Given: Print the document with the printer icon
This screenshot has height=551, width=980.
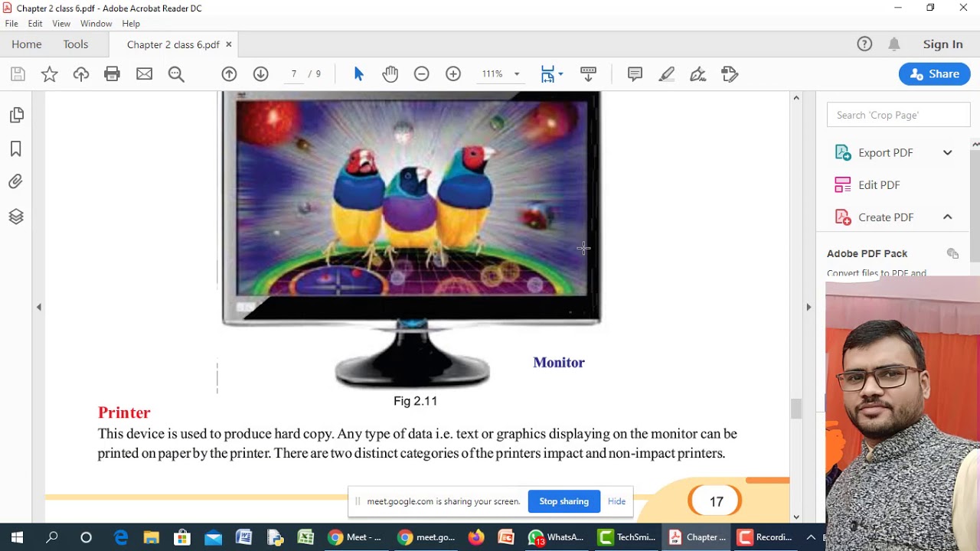Looking at the screenshot, I should coord(113,74).
